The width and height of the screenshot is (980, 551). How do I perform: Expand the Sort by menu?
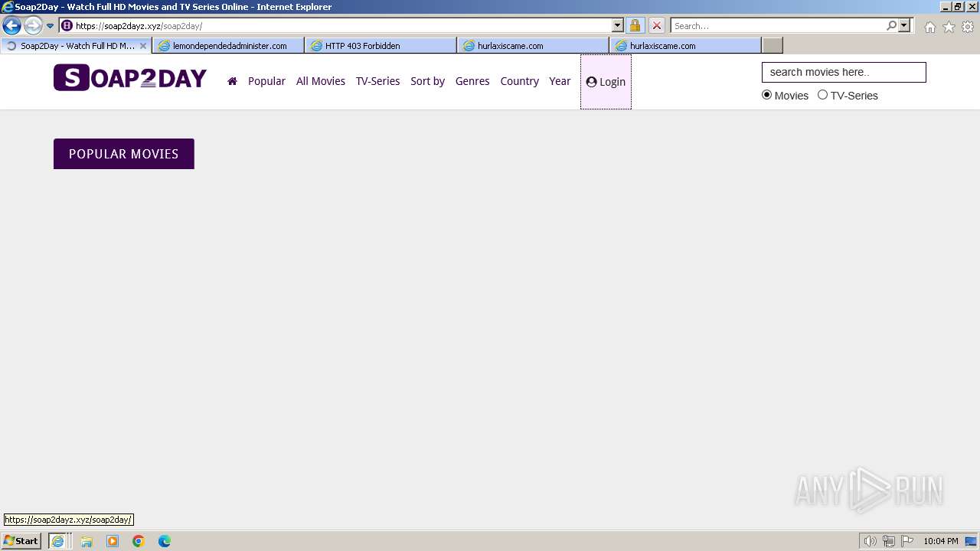click(427, 81)
